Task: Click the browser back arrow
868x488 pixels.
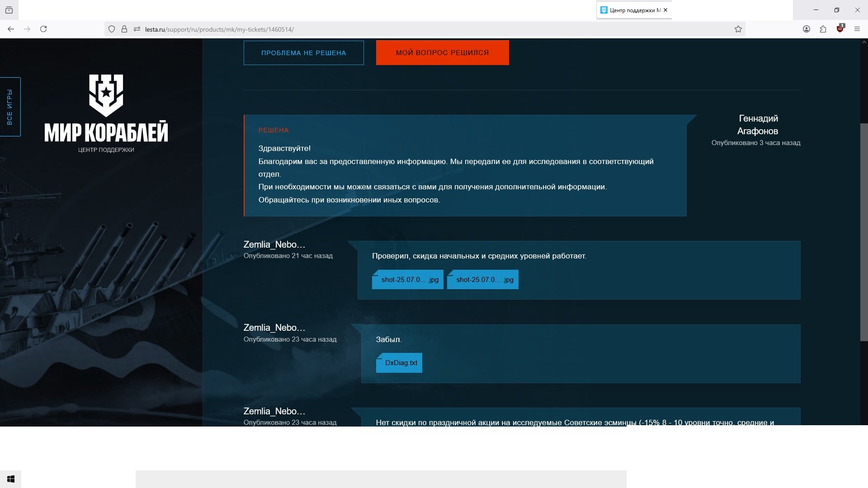Action: click(11, 29)
